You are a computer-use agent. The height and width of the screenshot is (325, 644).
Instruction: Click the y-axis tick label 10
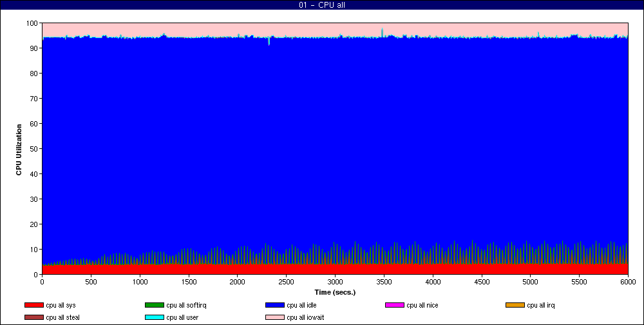(x=34, y=250)
